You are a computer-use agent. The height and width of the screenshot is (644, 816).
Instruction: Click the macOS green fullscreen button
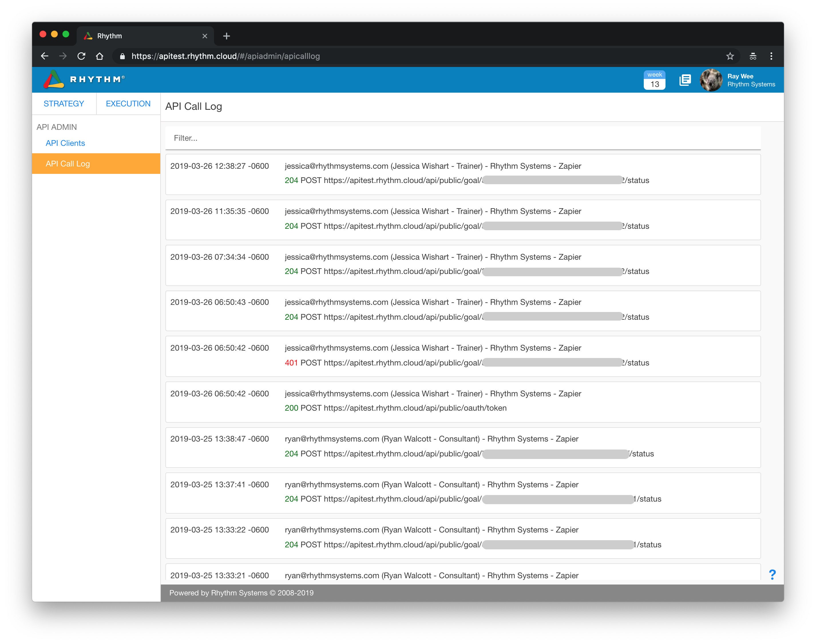(66, 34)
